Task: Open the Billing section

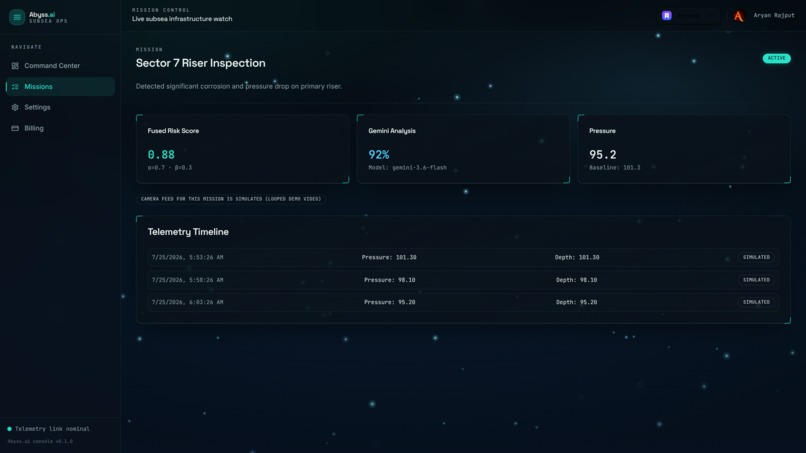Action: click(x=60, y=129)
